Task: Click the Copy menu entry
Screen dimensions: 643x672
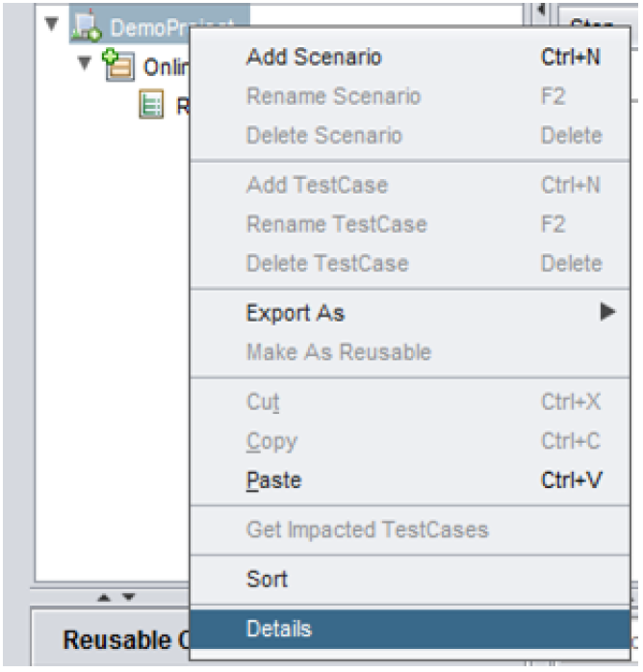Action: 271,441
